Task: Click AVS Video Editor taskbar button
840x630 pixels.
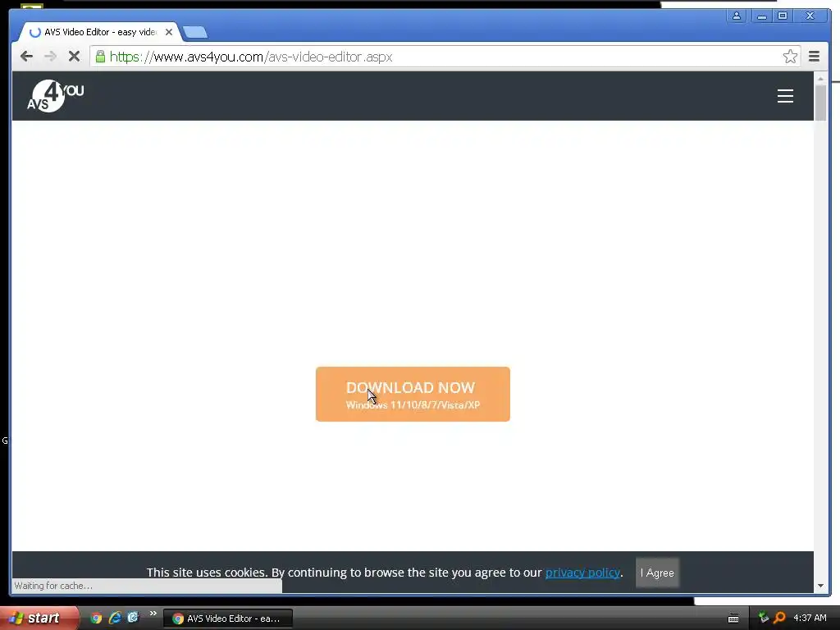Action: [x=228, y=619]
